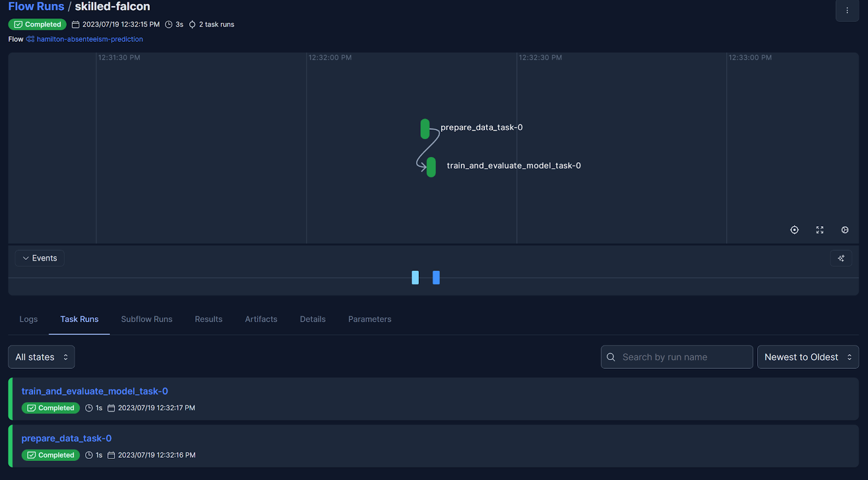
Task: Click the darker blue event marker
Action: coord(436,278)
